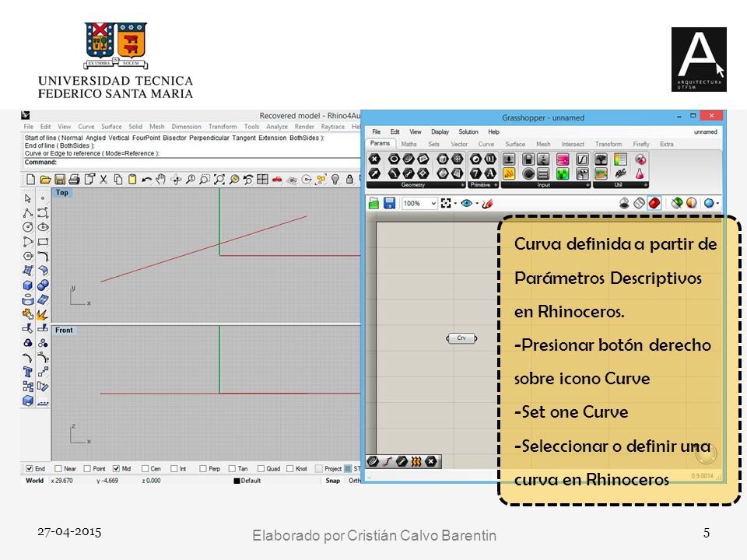Open the Display menu in Grasshopper
The image size is (747, 560).
[440, 132]
